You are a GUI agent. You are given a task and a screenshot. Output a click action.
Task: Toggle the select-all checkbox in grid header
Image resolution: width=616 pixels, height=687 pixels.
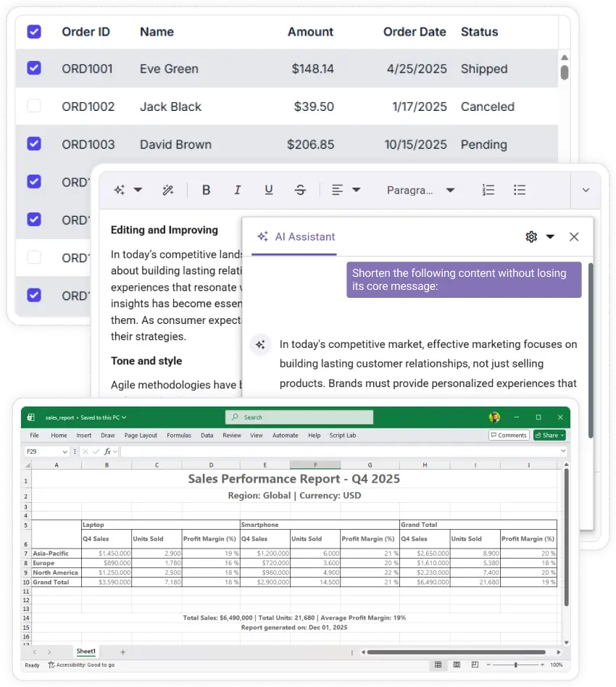click(34, 32)
